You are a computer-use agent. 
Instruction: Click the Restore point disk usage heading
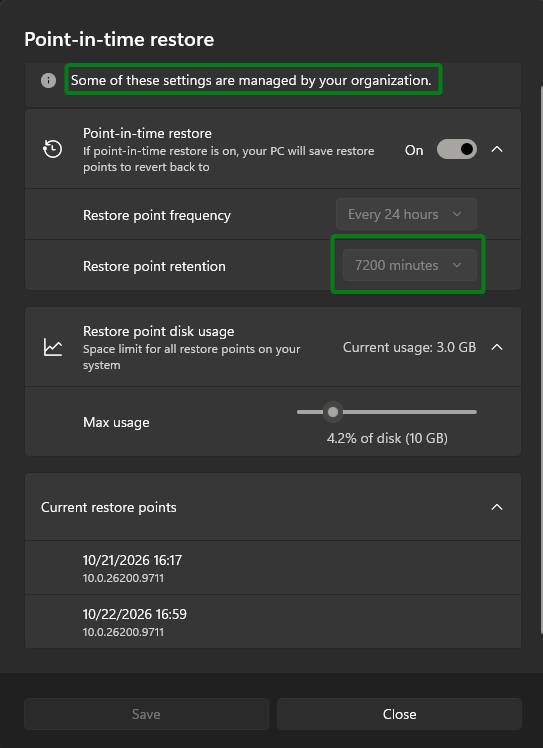(x=158, y=331)
